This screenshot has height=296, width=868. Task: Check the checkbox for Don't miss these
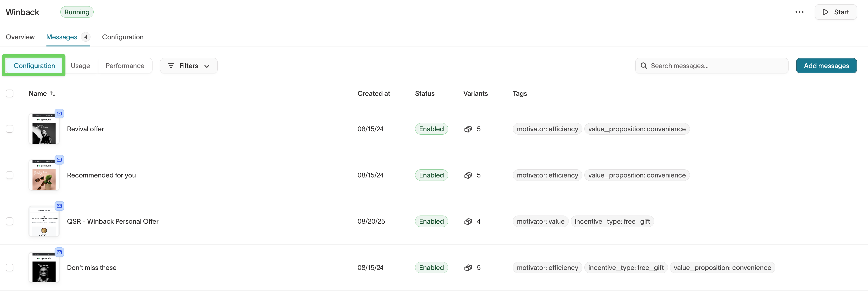point(10,267)
